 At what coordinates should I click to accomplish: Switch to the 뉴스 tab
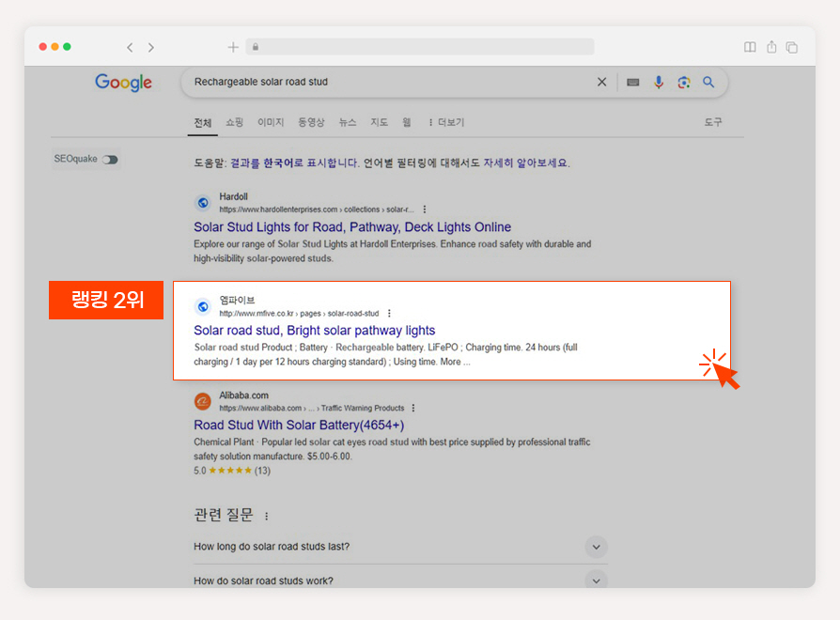[348, 123]
